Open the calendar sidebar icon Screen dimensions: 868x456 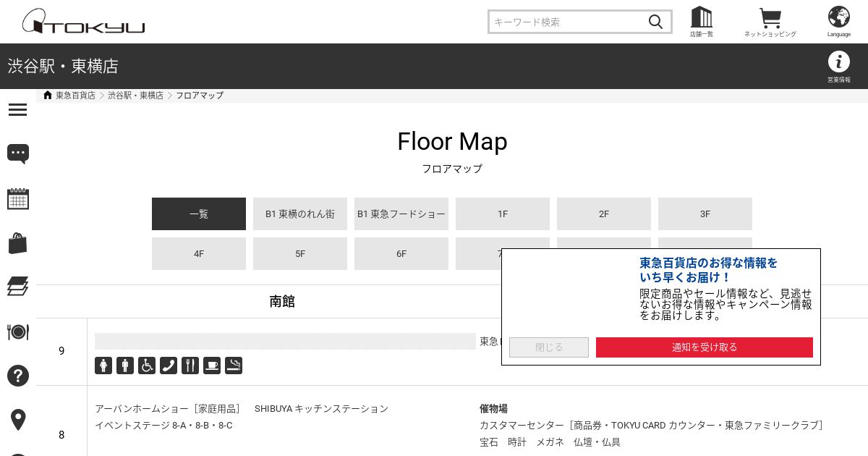18,198
